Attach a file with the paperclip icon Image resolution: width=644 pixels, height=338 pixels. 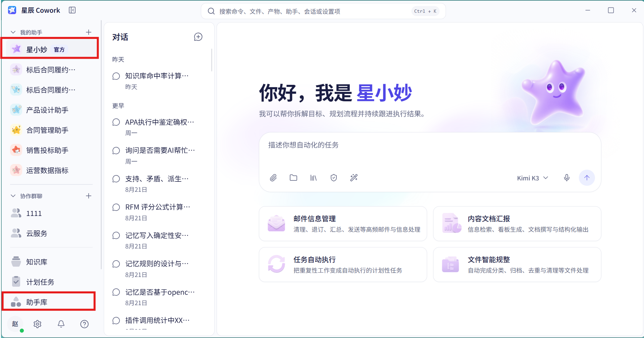point(273,178)
